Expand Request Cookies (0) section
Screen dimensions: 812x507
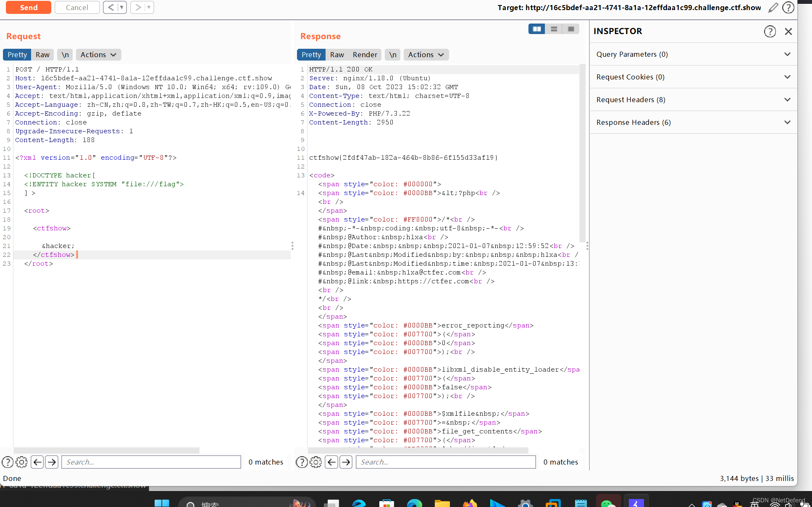693,77
